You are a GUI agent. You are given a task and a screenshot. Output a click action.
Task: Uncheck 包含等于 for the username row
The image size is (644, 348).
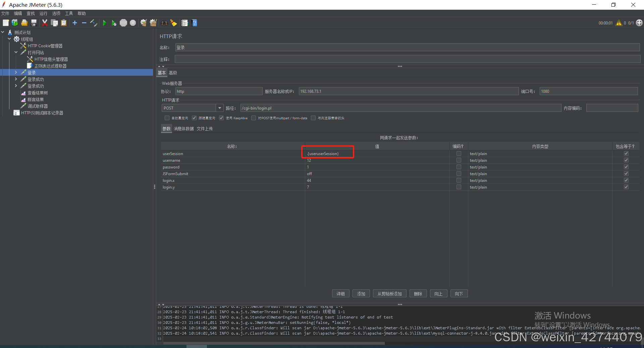click(x=626, y=160)
